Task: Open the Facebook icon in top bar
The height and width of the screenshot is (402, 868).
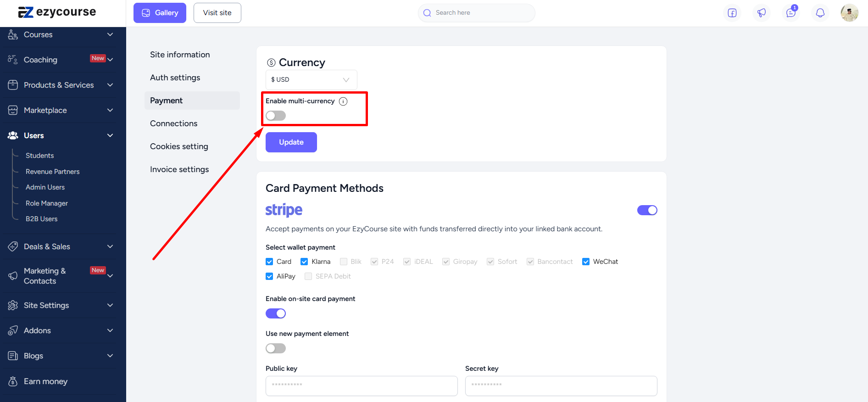Action: click(x=732, y=13)
